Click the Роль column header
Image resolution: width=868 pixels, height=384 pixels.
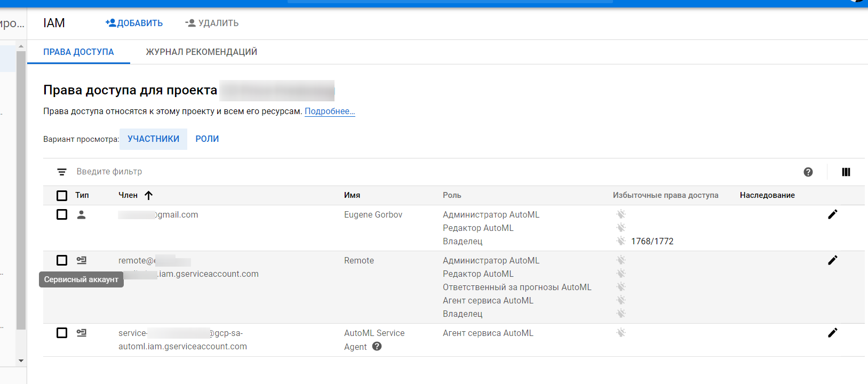pyautogui.click(x=452, y=195)
